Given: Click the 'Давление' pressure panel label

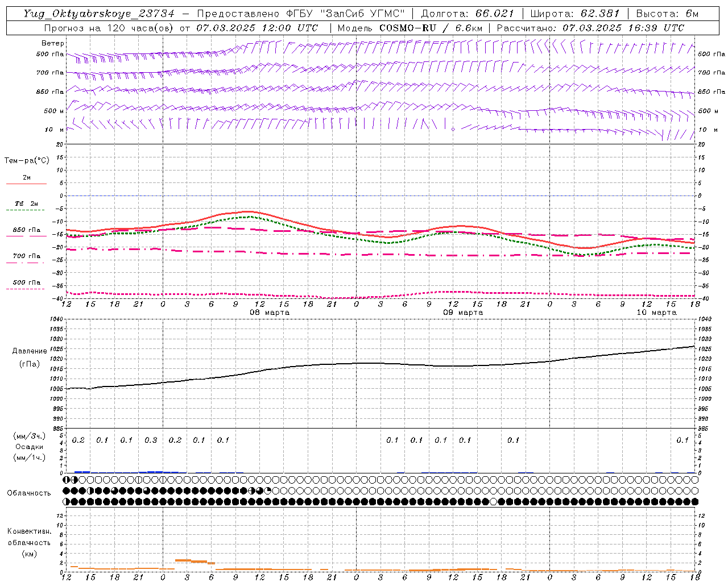Looking at the screenshot, I should click(30, 351).
